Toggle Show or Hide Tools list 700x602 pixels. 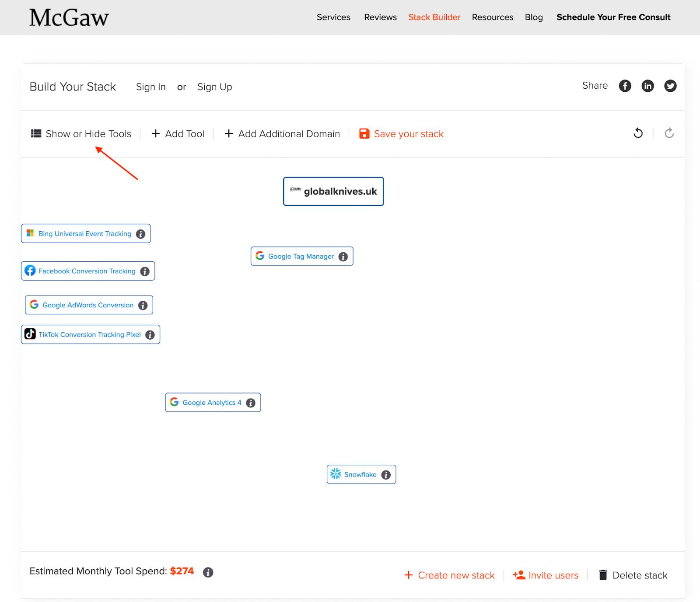pos(81,134)
